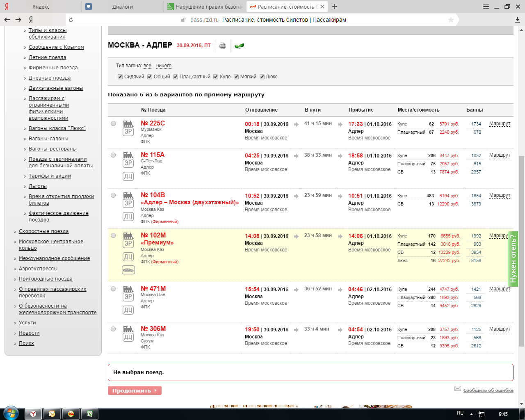Click the green leaf eco icon

(x=239, y=46)
